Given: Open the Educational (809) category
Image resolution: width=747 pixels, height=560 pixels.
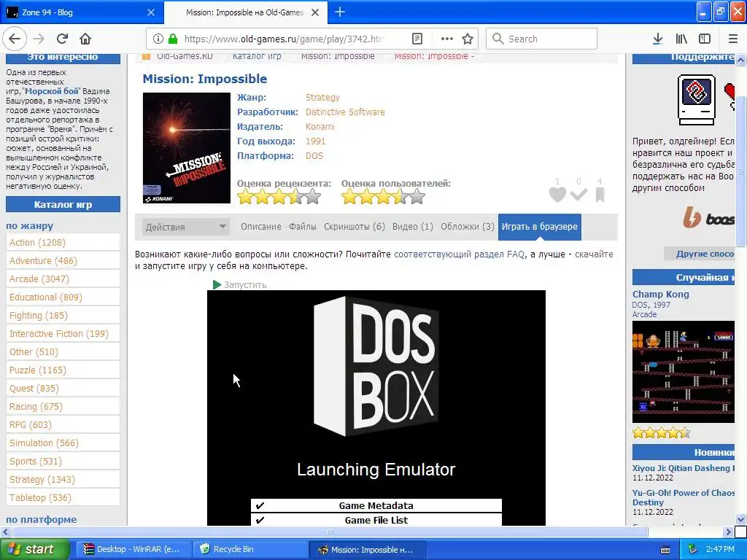Looking at the screenshot, I should pyautogui.click(x=46, y=297).
